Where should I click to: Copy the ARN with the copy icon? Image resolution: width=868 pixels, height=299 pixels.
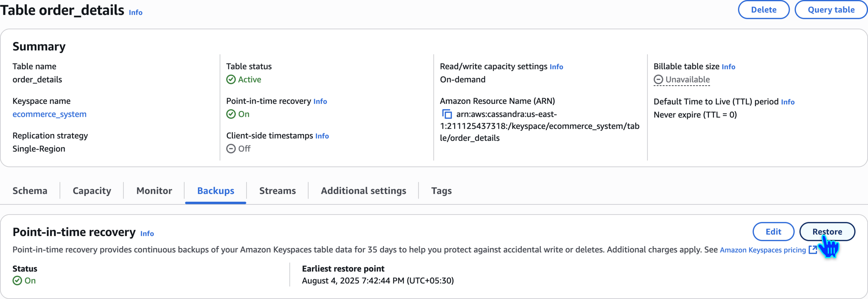coord(447,114)
